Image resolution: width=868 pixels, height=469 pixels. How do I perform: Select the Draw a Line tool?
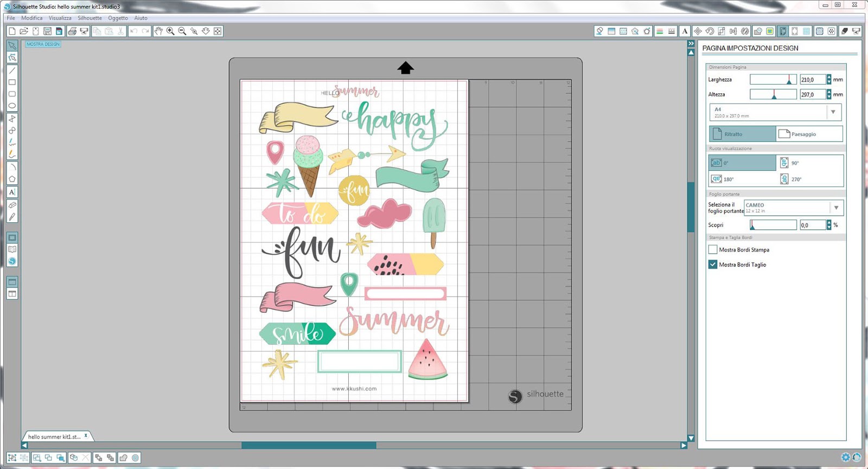(x=12, y=70)
